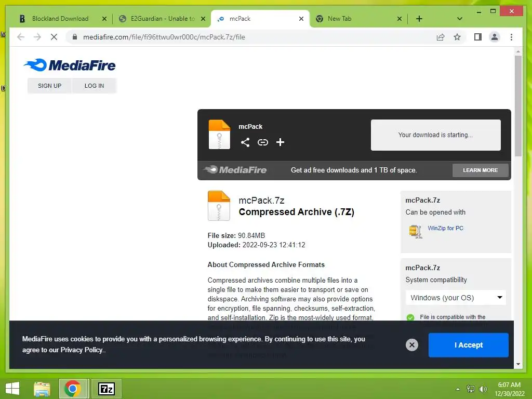This screenshot has height=399, width=532.
Task: Click the page scrollbar up arrow
Action: (518, 51)
